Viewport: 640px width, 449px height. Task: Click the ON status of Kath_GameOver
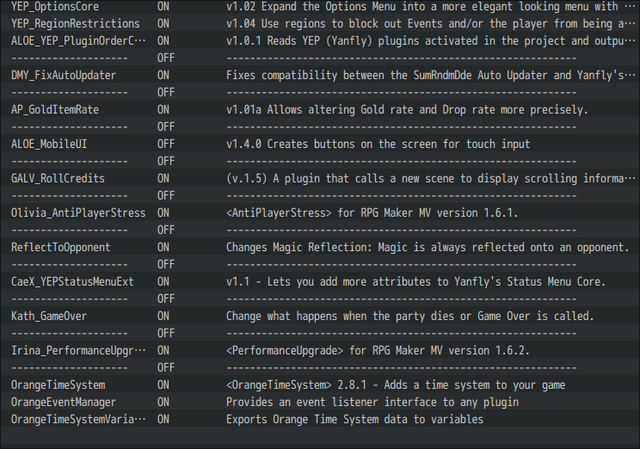[x=163, y=316]
